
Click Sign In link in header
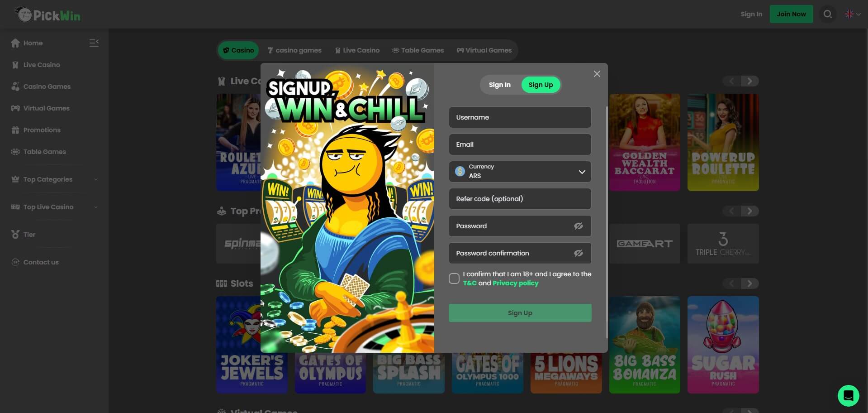(x=751, y=14)
